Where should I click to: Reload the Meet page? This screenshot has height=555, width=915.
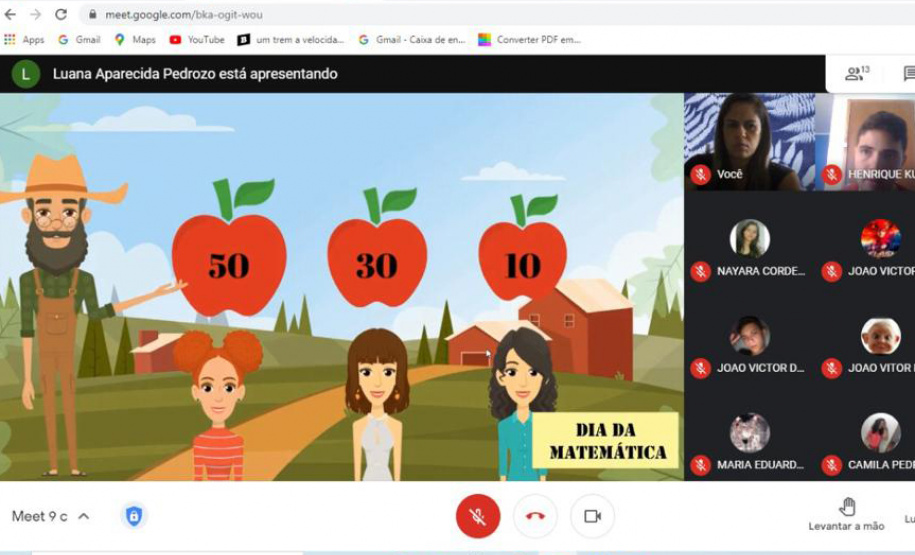coord(61,14)
